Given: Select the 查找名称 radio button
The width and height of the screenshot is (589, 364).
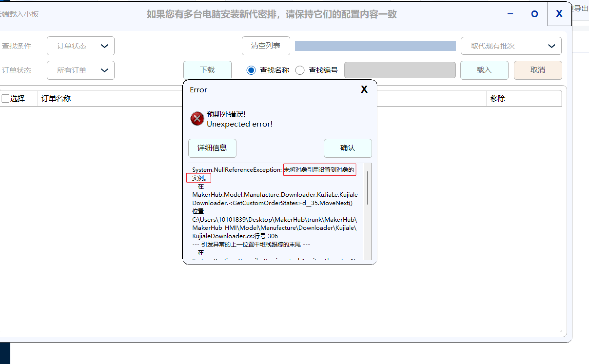Looking at the screenshot, I should coord(251,70).
